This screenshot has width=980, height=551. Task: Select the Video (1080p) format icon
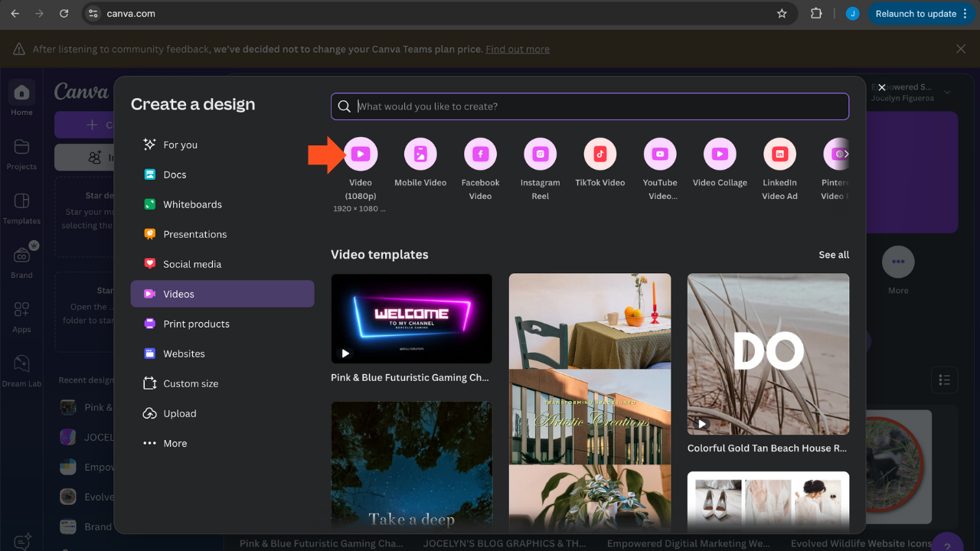click(x=361, y=154)
